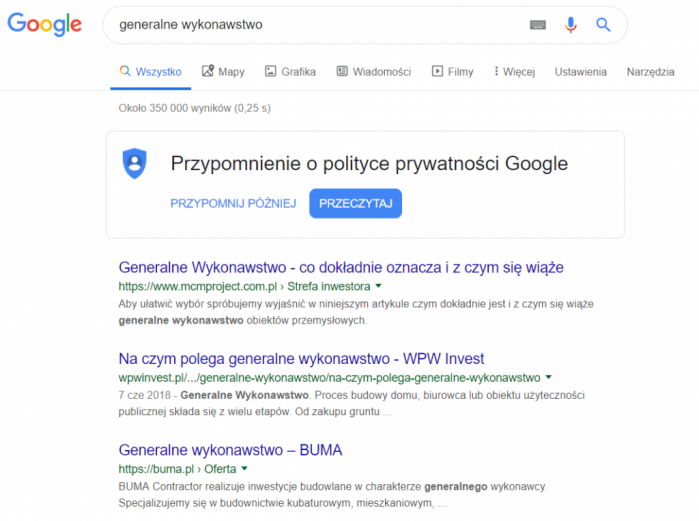
Task: Click the Mapy tab icon
Action: coord(208,72)
